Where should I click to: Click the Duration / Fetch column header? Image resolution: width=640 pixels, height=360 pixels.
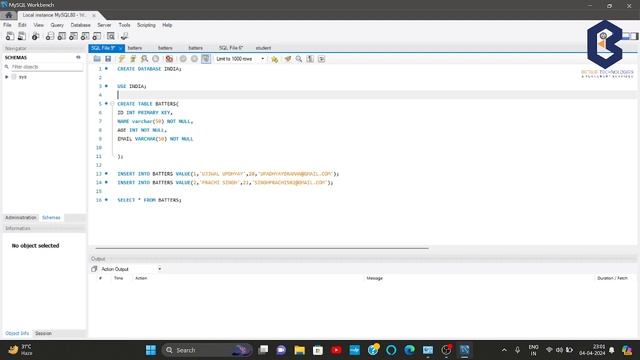click(x=612, y=278)
